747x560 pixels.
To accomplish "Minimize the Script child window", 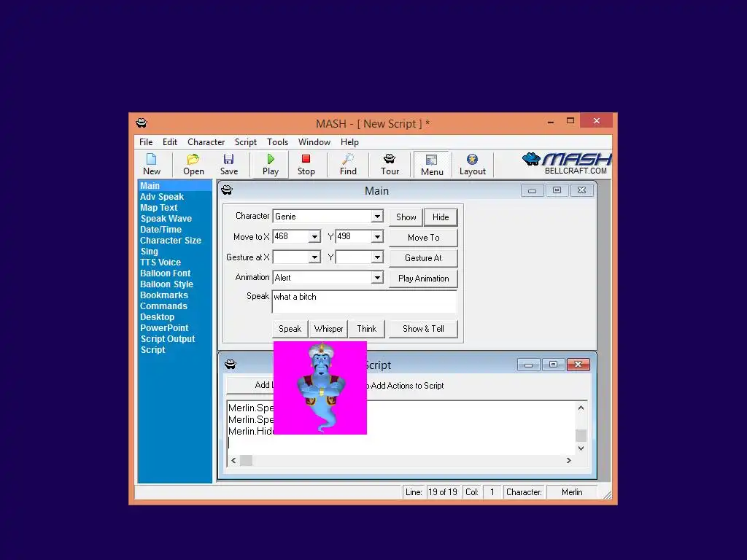I will point(528,365).
